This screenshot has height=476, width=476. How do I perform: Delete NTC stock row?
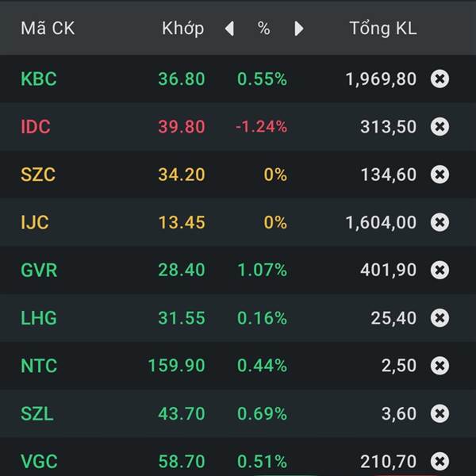coord(440,366)
